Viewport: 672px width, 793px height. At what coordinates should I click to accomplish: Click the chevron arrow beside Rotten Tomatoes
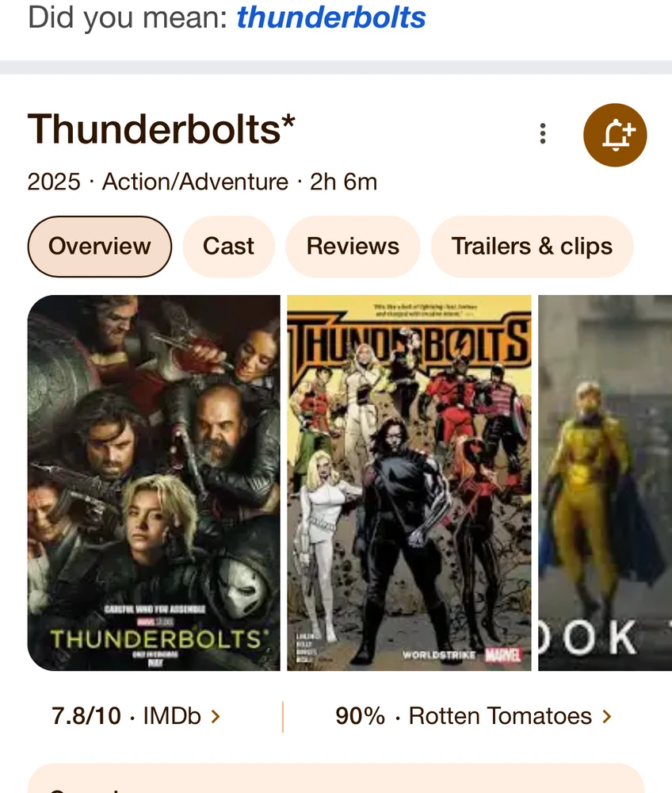click(607, 717)
